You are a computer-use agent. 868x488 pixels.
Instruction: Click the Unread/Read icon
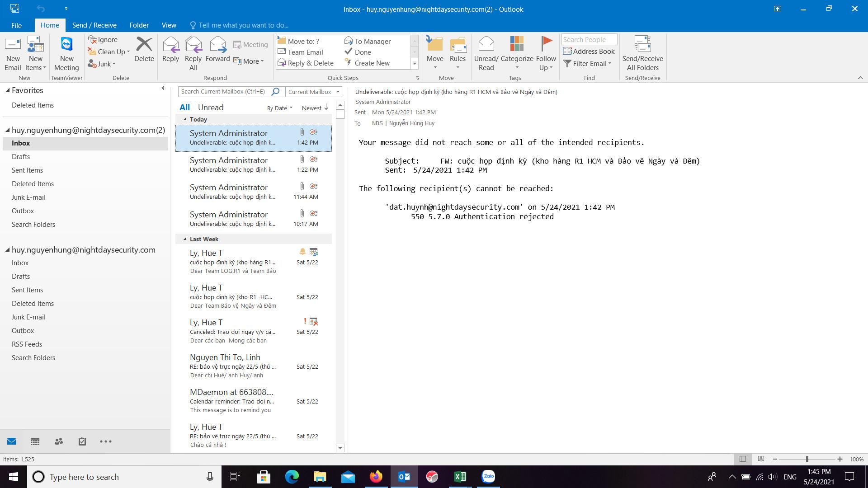(x=486, y=53)
